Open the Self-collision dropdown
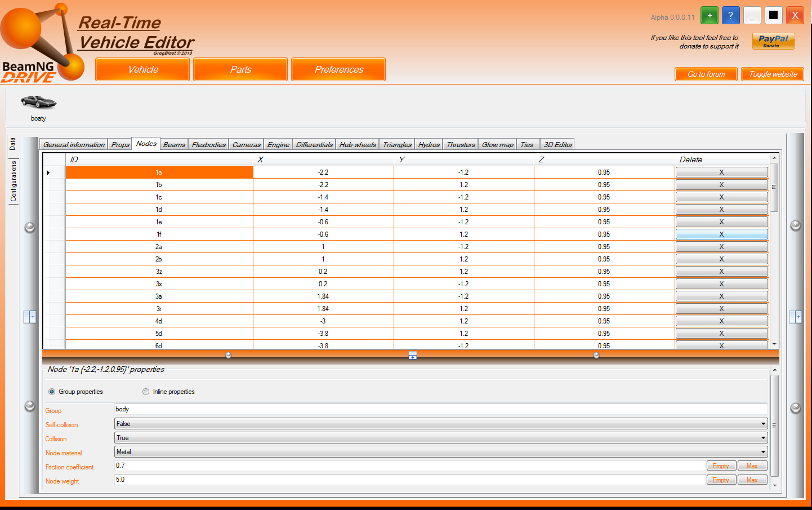The width and height of the screenshot is (812, 510). coord(441,424)
